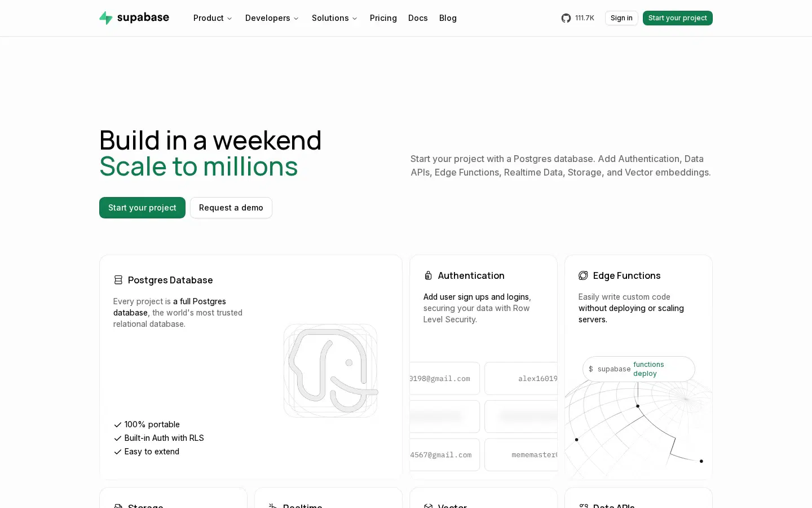Visit the Blog from the navbar
The image size is (812, 508).
click(448, 18)
